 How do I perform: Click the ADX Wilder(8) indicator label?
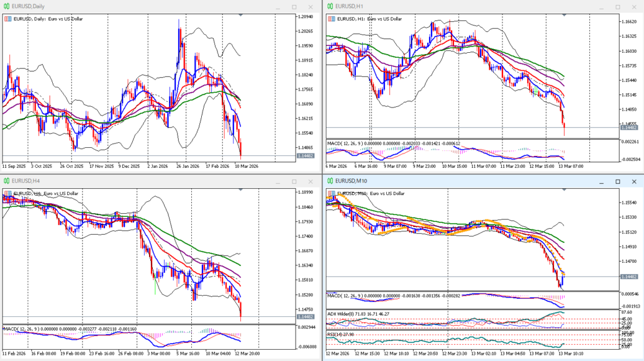coord(358,314)
